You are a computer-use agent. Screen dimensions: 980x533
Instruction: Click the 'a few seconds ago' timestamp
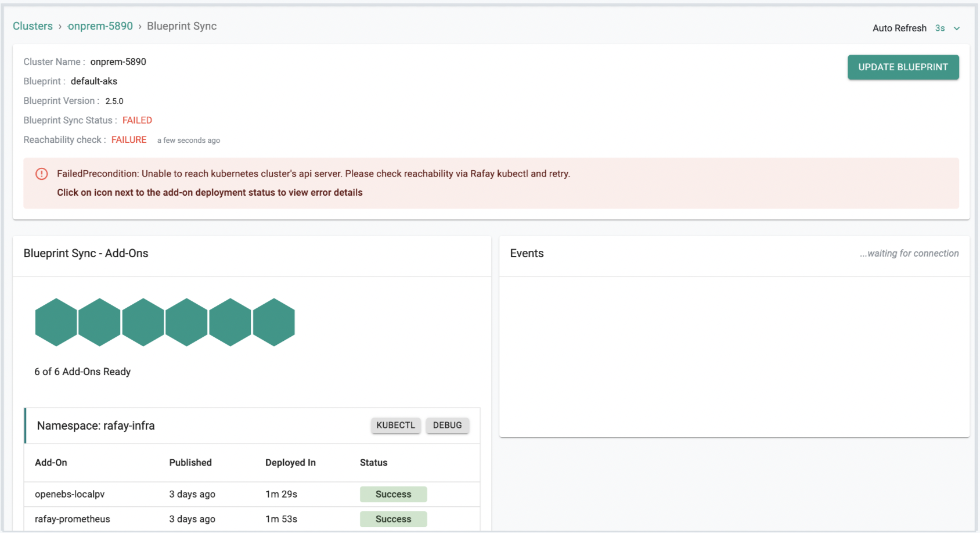(x=189, y=141)
